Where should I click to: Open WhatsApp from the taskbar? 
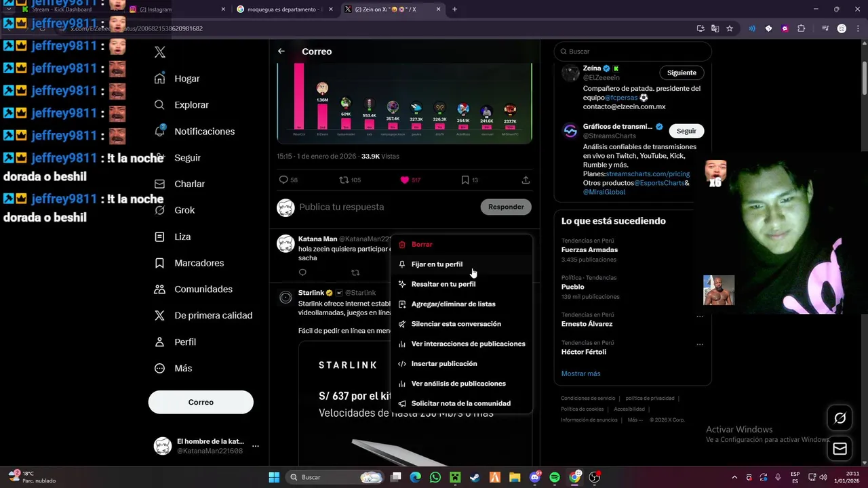point(435,477)
